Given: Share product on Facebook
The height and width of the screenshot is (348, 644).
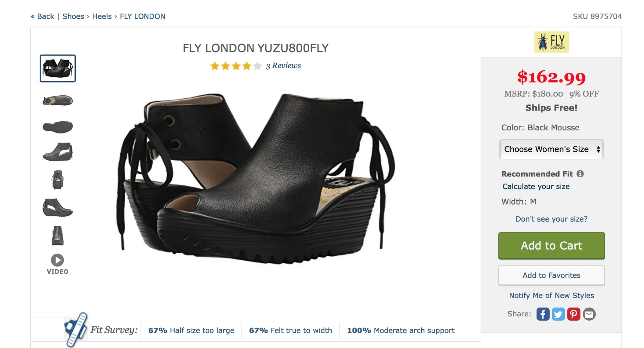Looking at the screenshot, I should click(x=543, y=314).
